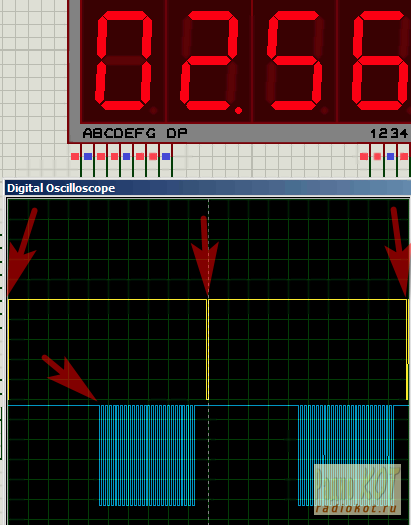Viewport: 411px width, 525px height.
Task: Click the blue logic indicator on pin B
Action: [x=88, y=156]
